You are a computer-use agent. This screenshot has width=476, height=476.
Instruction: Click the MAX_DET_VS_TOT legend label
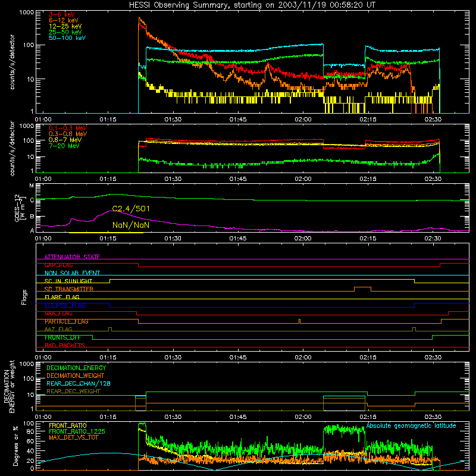click(x=73, y=437)
